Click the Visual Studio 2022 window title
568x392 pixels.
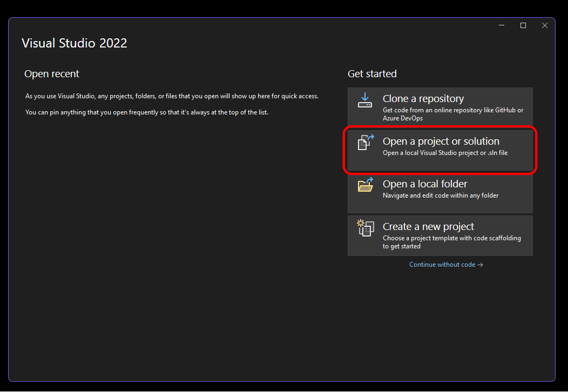75,43
